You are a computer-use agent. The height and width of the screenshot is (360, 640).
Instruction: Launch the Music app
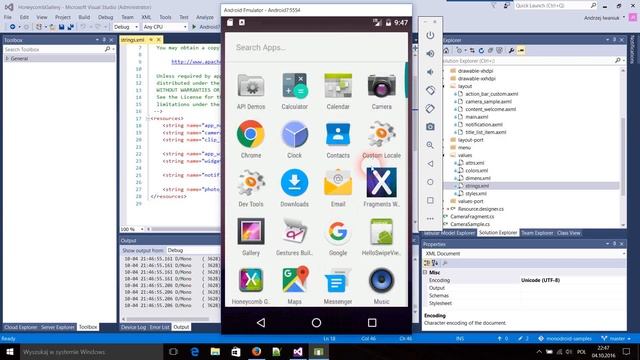(382, 285)
